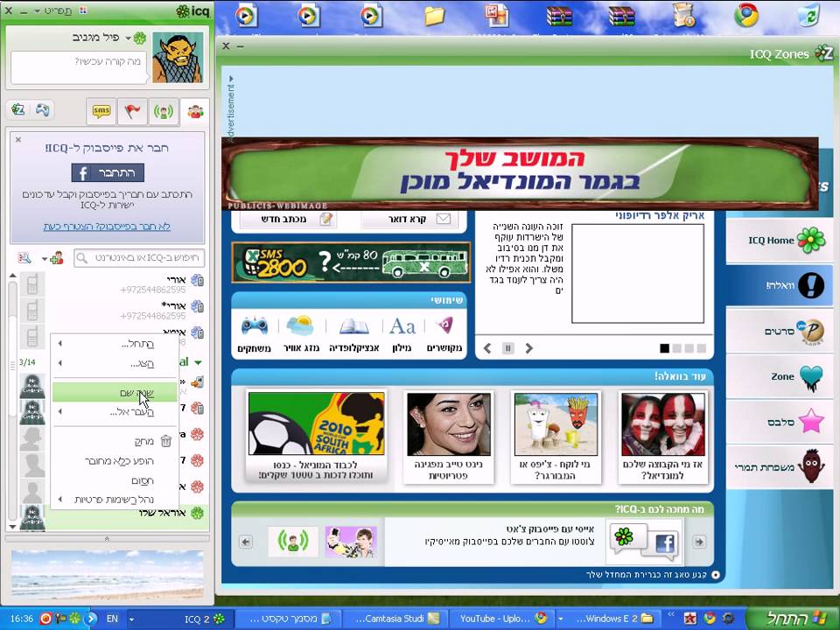This screenshot has width=840, height=630.
Task: Open Windows התחל start button
Action: click(x=794, y=619)
